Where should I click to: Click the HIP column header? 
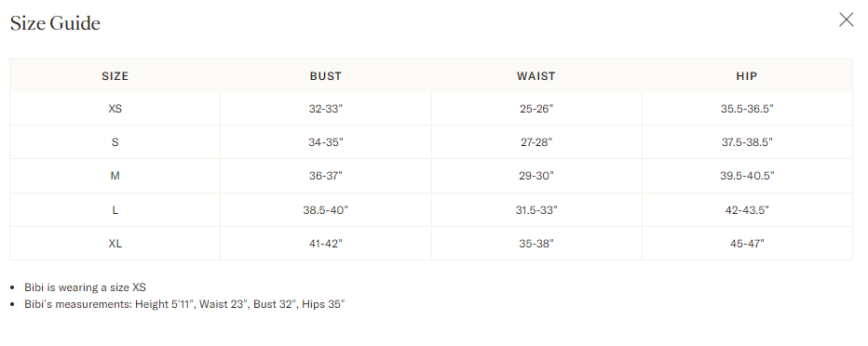click(x=747, y=76)
